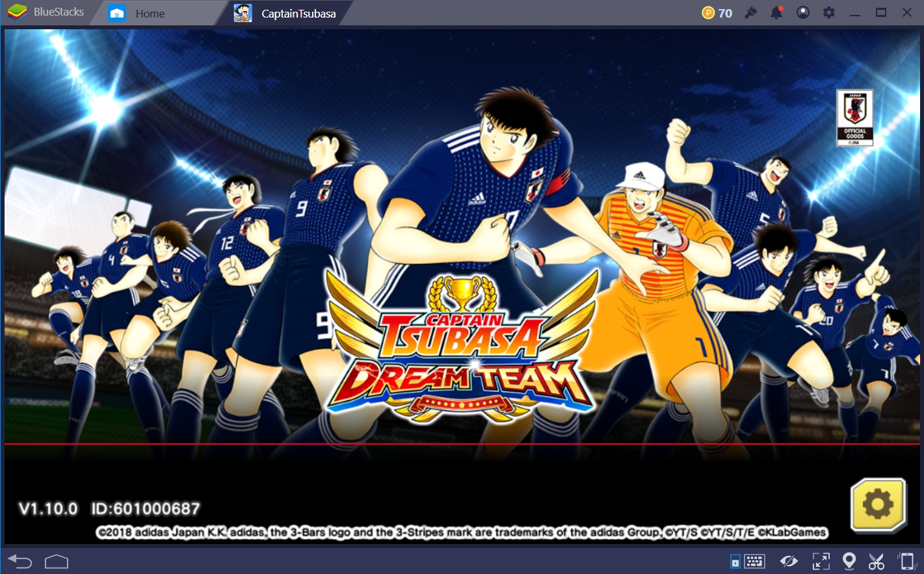
Task: Click the Home tab house icon
Action: (117, 13)
